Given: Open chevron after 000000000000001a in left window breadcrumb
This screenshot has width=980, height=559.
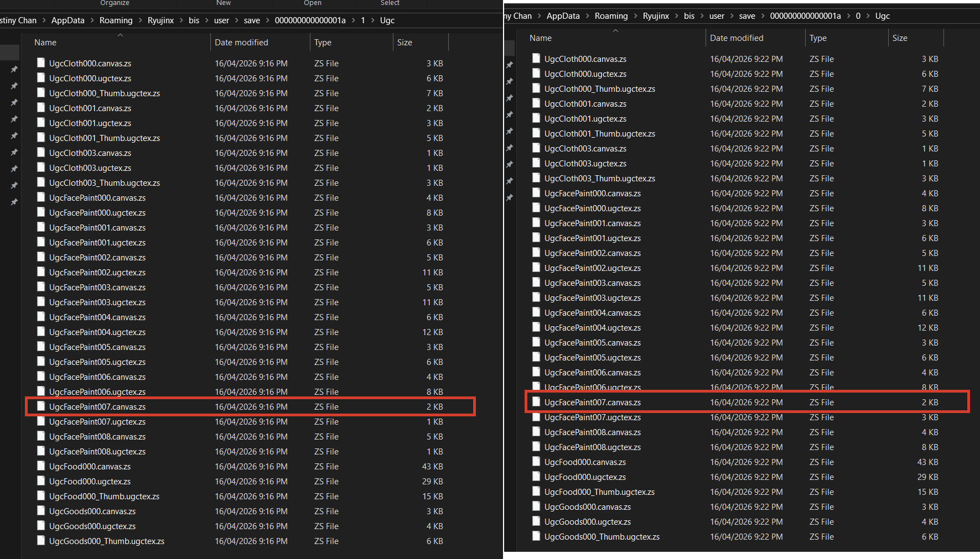Looking at the screenshot, I should point(353,20).
